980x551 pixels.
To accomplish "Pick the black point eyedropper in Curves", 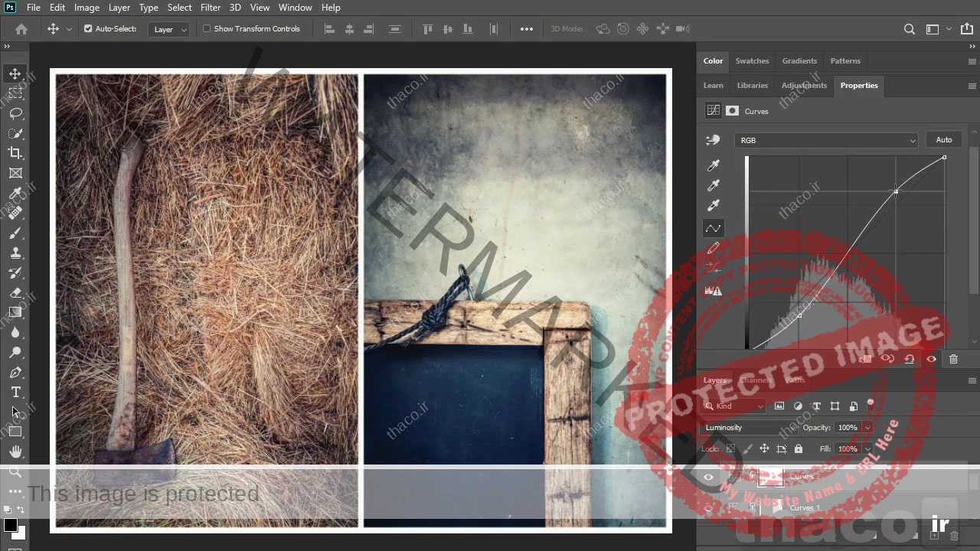I will click(x=714, y=165).
